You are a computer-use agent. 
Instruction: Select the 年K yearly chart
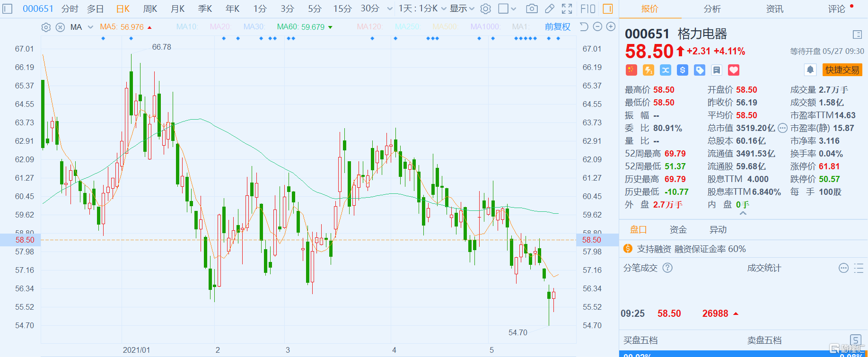(x=233, y=9)
